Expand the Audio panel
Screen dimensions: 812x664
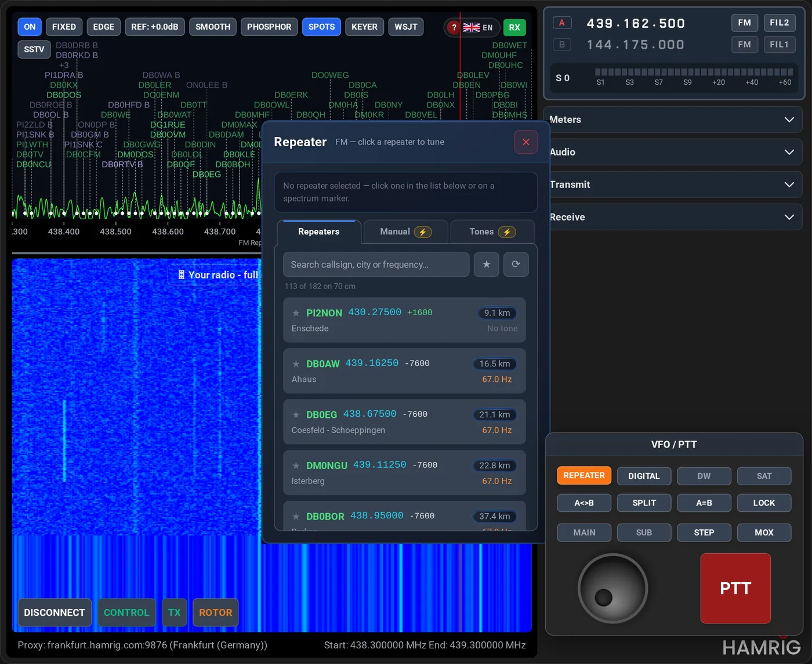tap(673, 152)
